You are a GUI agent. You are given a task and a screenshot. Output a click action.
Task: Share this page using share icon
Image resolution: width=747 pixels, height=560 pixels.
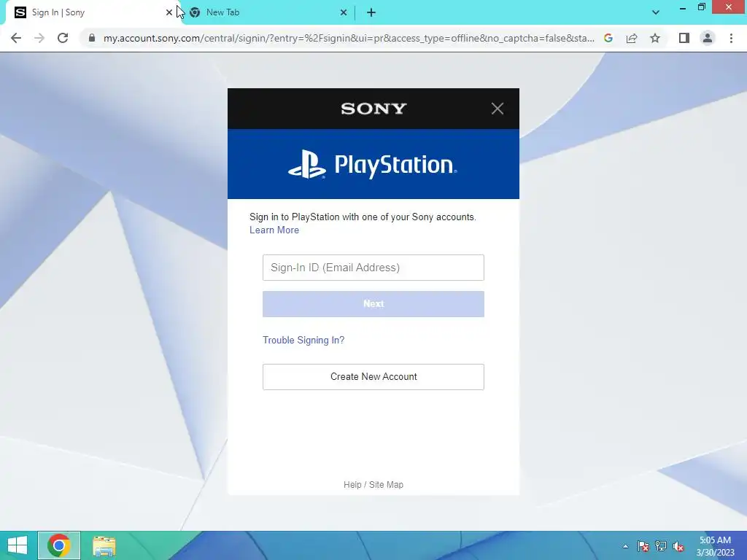tap(632, 38)
